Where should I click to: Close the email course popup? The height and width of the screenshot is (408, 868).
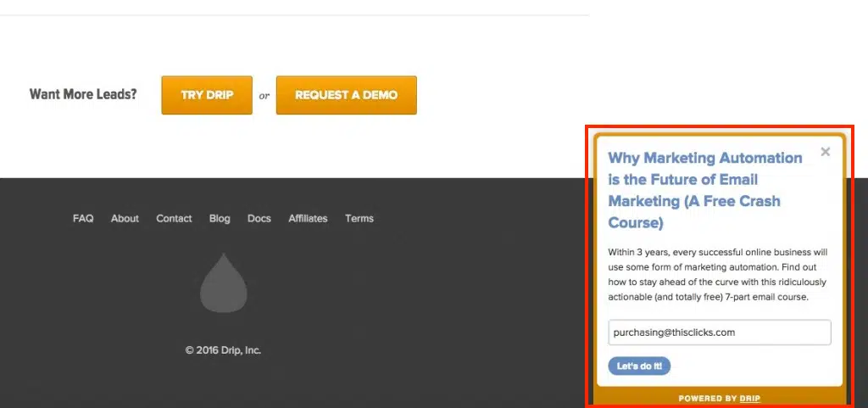(826, 152)
